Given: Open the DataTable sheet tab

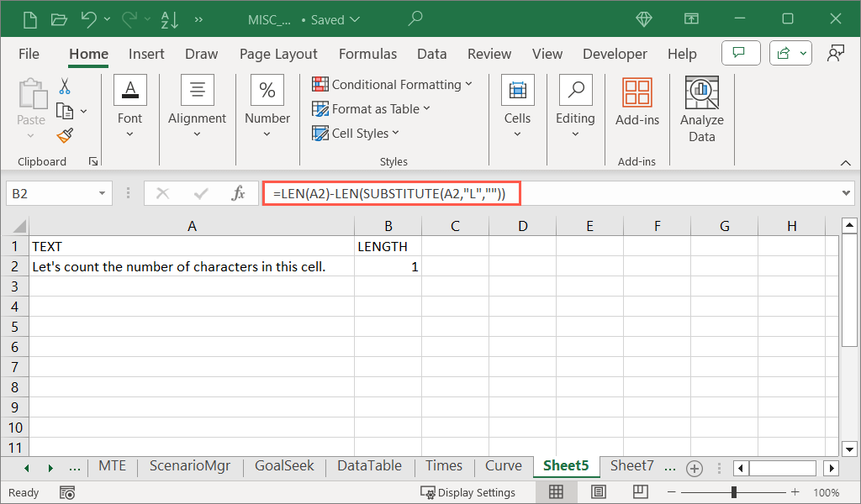Looking at the screenshot, I should pos(368,465).
